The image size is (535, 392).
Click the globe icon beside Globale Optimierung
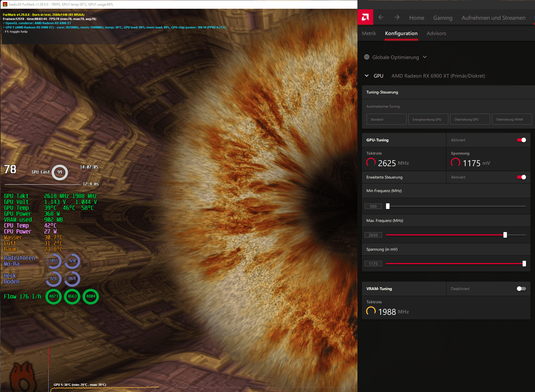[x=367, y=57]
